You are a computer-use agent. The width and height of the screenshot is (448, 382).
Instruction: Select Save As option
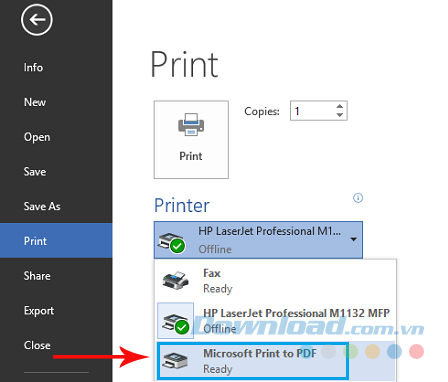point(42,206)
